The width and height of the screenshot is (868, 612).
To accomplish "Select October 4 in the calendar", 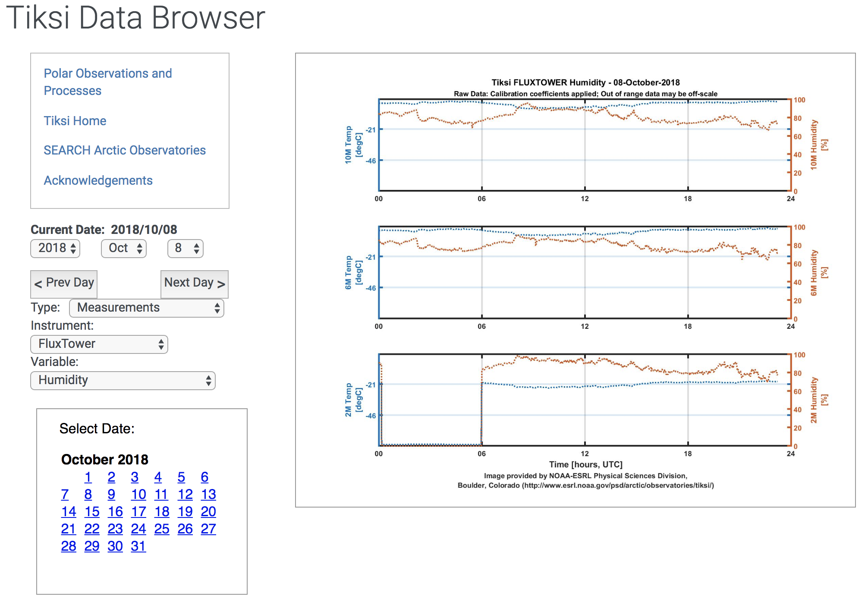I will click(x=158, y=477).
